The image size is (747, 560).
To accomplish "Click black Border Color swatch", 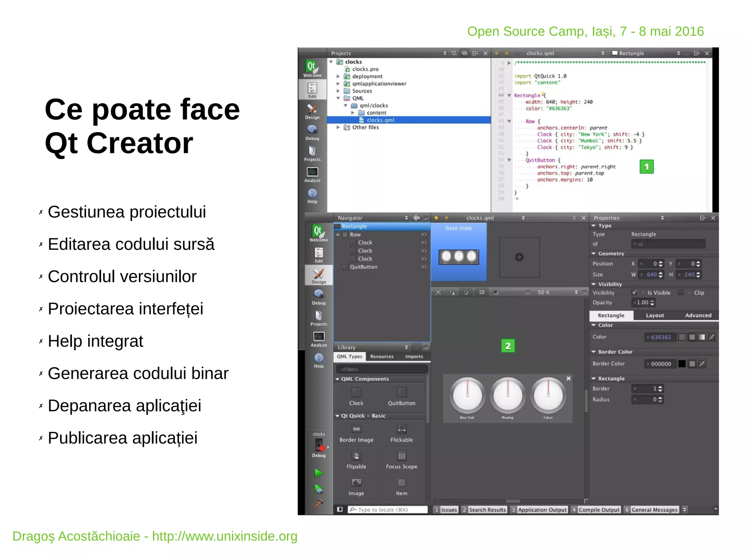I will [x=682, y=364].
